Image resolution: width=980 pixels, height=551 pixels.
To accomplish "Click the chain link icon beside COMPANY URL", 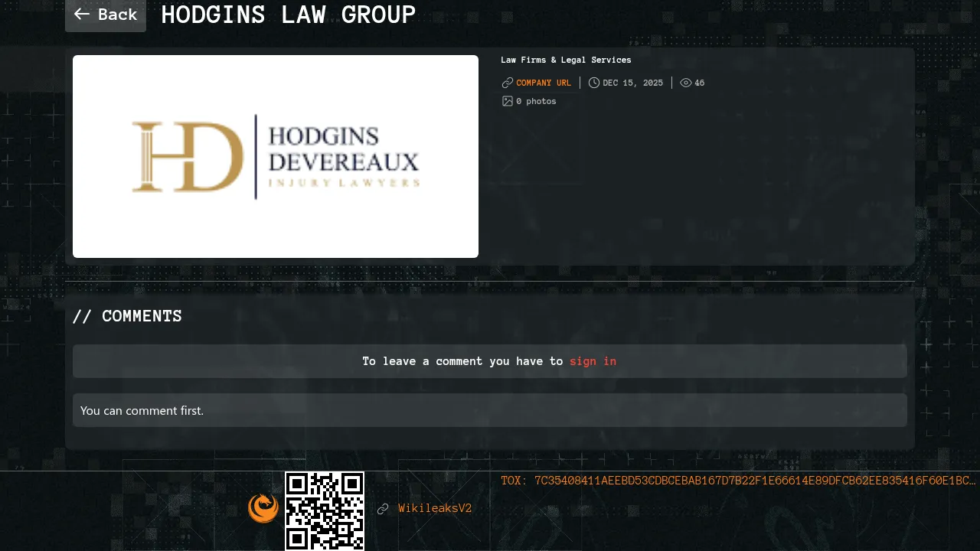I will 507,83.
